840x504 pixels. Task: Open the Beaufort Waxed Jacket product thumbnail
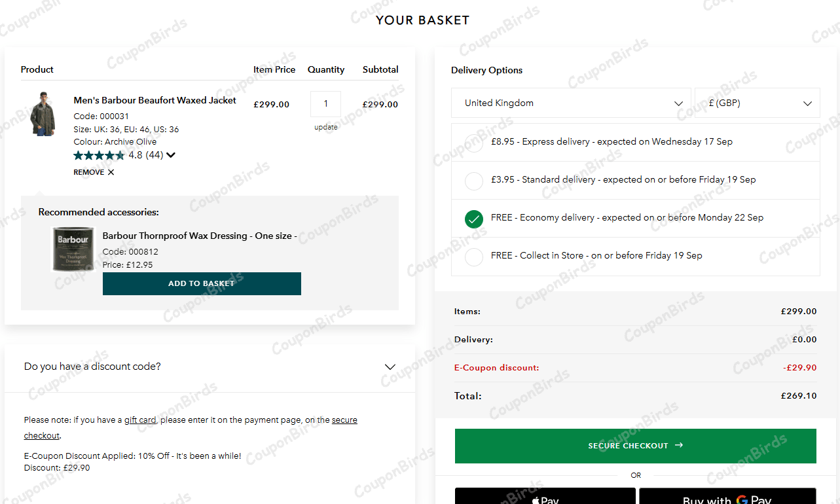(x=43, y=114)
